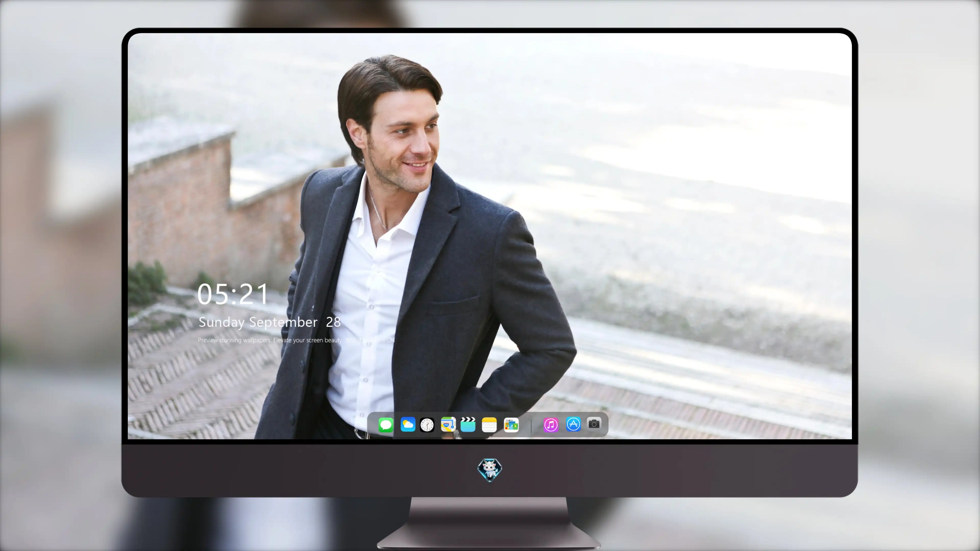
Task: Open the Weather app in the dock
Action: coord(408,424)
